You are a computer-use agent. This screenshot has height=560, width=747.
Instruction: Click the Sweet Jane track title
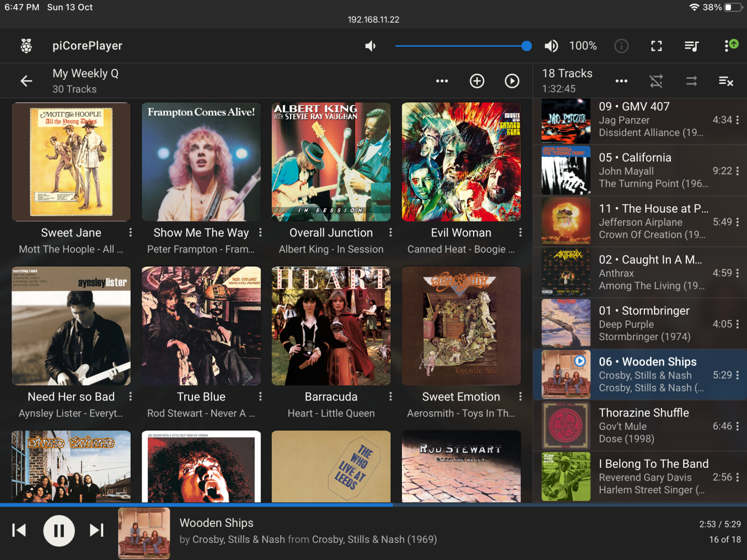[x=71, y=233]
